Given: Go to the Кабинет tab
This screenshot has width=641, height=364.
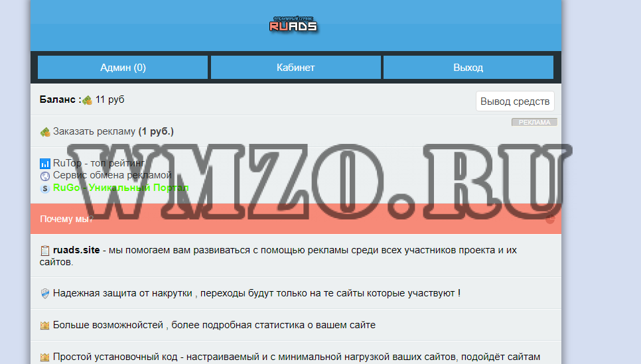Looking at the screenshot, I should pos(295,68).
